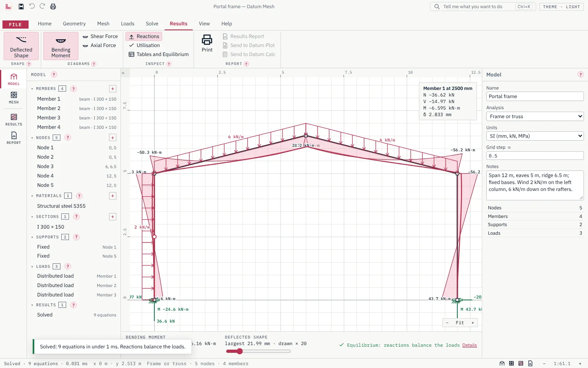Add a new material with the plus icon
This screenshot has height=368, width=588.
[113, 196]
